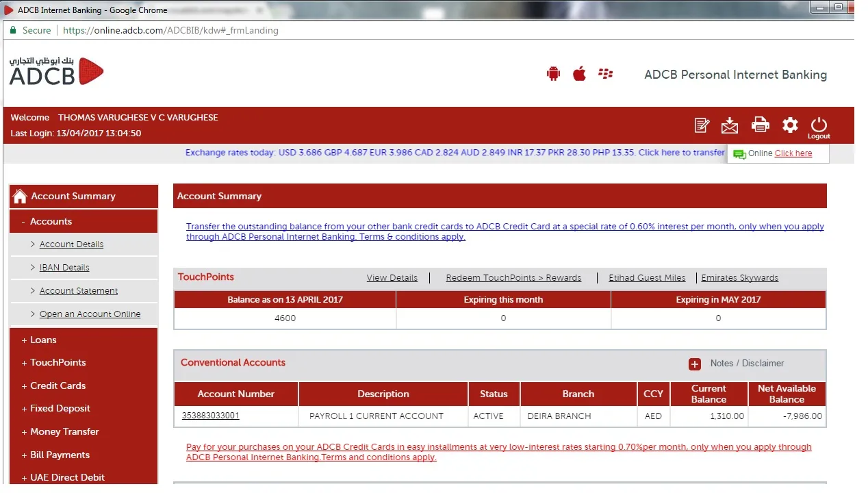The height and width of the screenshot is (493, 868).
Task: Select the 1,310.00 current balance cell
Action: coord(709,416)
